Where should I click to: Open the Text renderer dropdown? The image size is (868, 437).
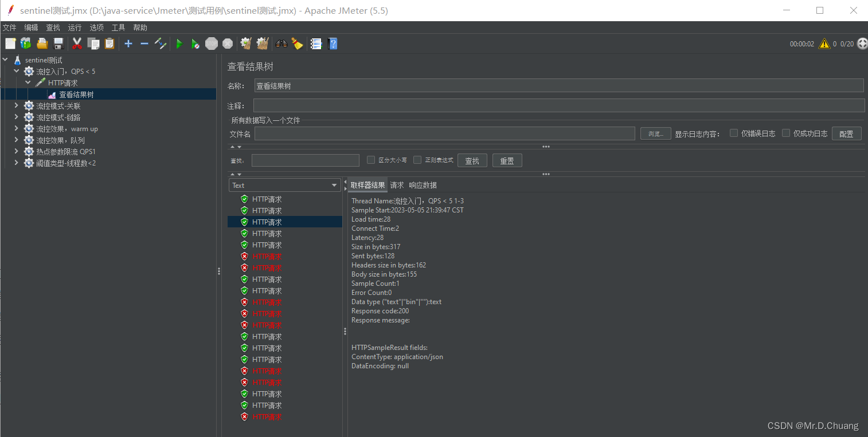(x=285, y=185)
